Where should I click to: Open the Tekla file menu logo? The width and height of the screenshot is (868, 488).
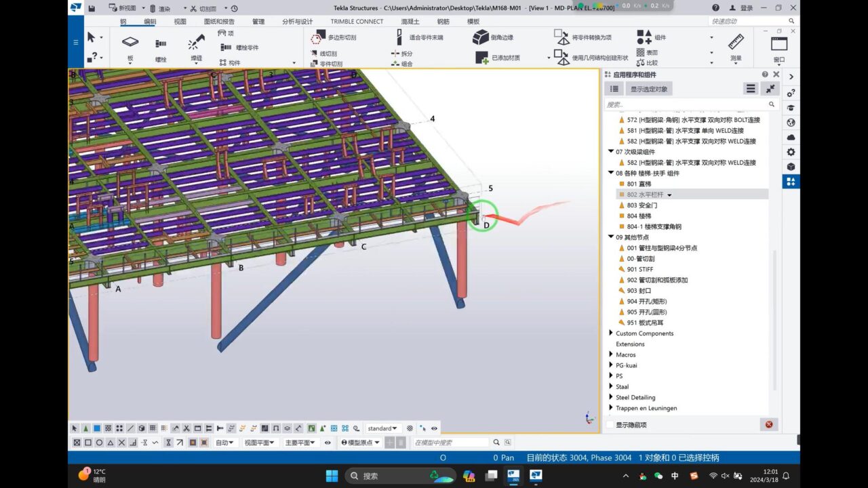click(x=75, y=7)
